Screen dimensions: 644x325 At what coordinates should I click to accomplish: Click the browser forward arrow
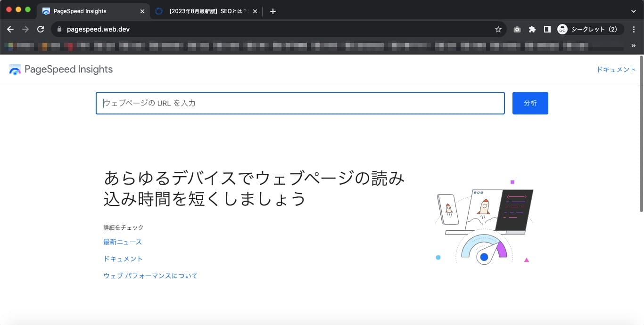[x=25, y=29]
